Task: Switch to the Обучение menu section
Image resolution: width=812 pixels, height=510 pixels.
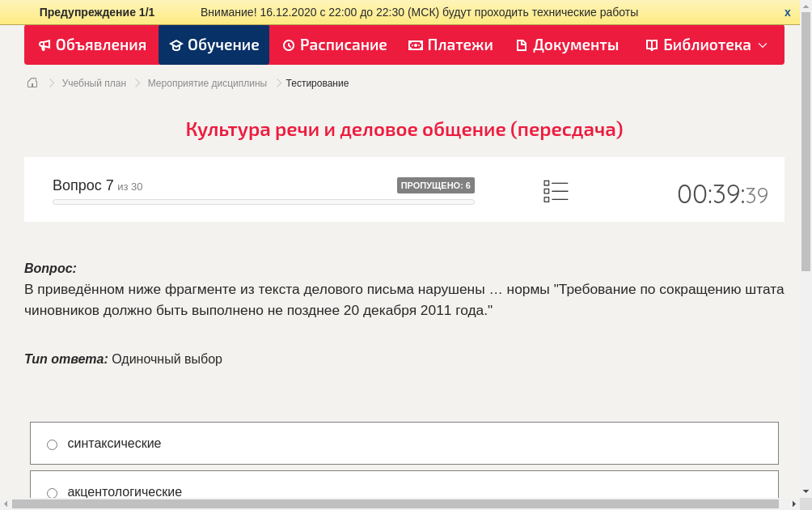Action: (214, 45)
